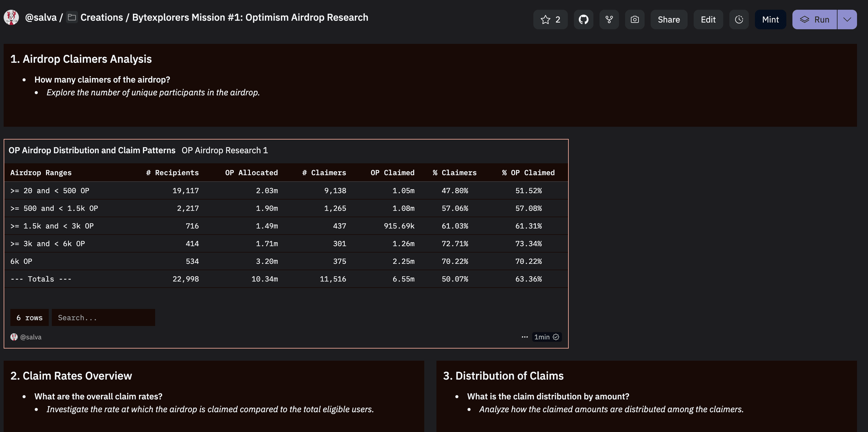Click the salva profile avatar in header
Screen dimensions: 868x432
tap(11, 17)
